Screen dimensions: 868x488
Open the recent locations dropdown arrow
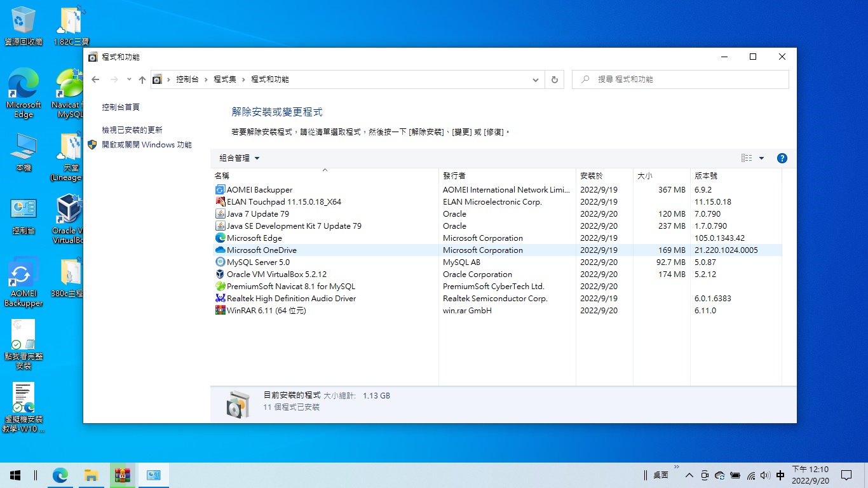coord(129,79)
